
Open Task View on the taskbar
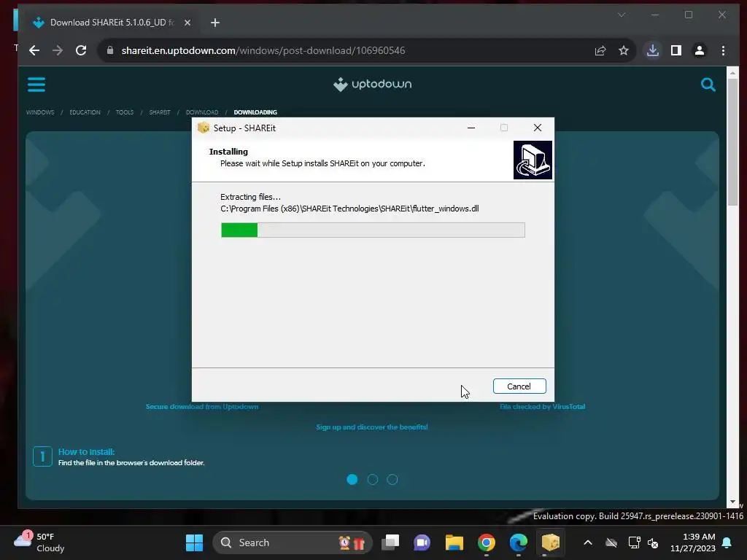[390, 542]
